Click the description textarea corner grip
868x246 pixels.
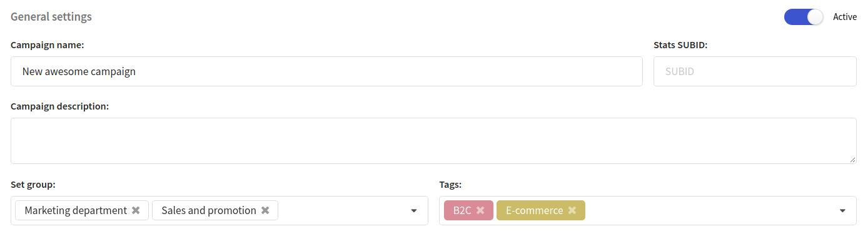point(852,160)
